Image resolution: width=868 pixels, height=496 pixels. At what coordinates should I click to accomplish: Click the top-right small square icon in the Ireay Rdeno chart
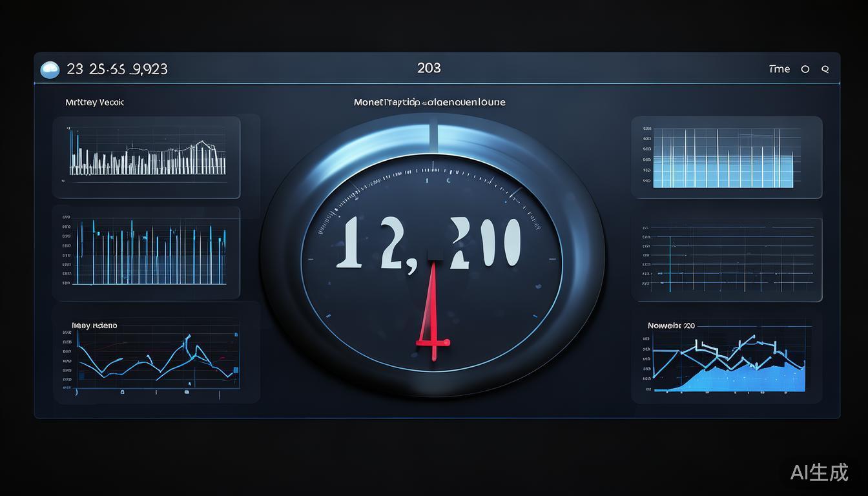(x=236, y=335)
